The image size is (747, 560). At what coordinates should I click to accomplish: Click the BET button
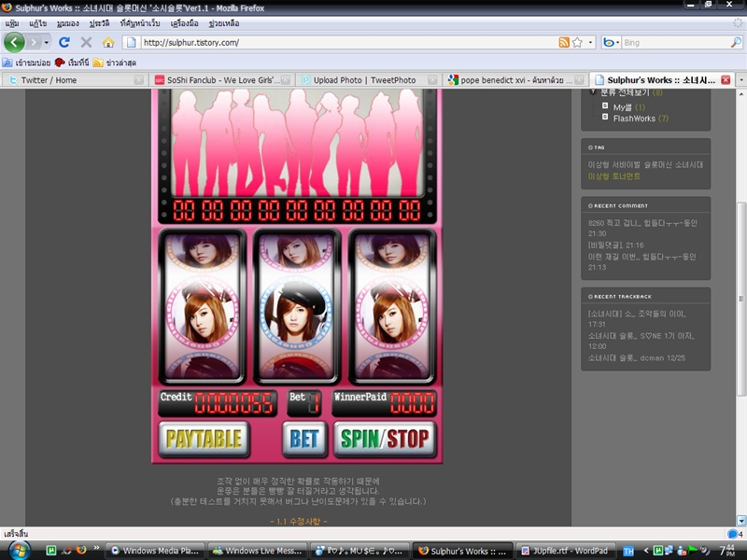tap(304, 439)
